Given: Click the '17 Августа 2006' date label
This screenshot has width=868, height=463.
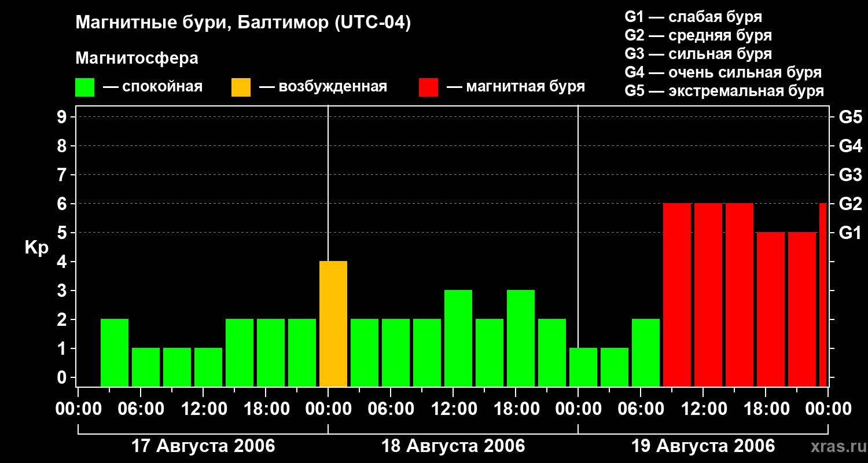Looking at the screenshot, I should pos(203,446).
